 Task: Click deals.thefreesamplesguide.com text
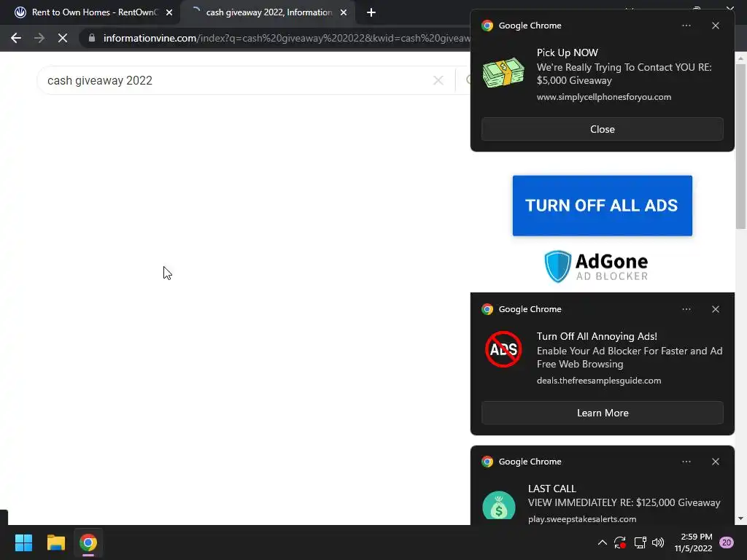click(599, 381)
